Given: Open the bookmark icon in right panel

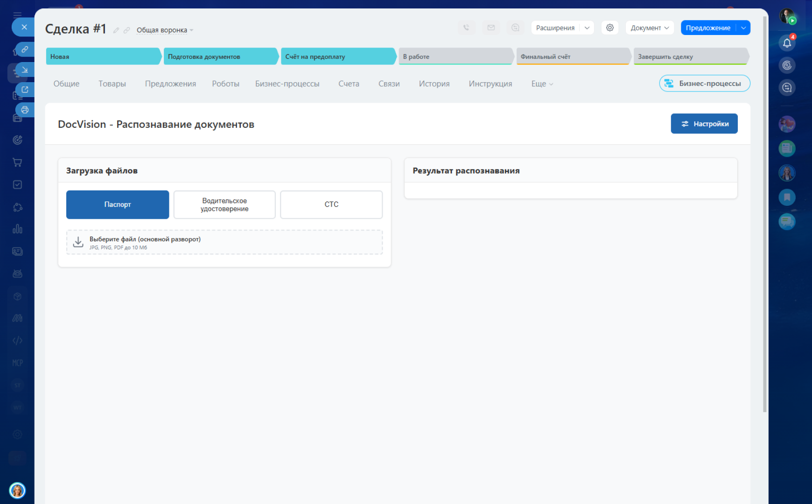Looking at the screenshot, I should (x=787, y=197).
